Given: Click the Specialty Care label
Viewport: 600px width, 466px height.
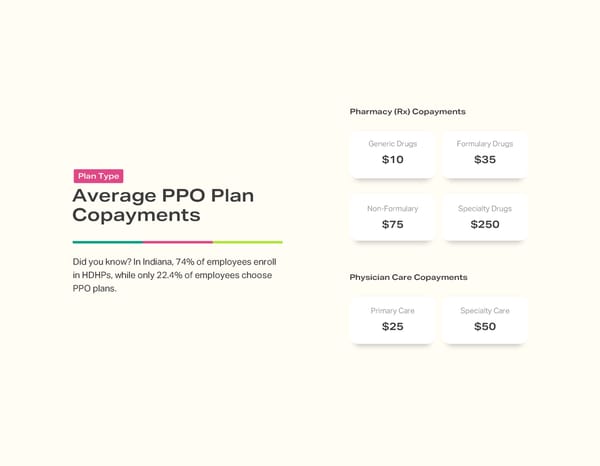Looking at the screenshot, I should click(485, 311).
